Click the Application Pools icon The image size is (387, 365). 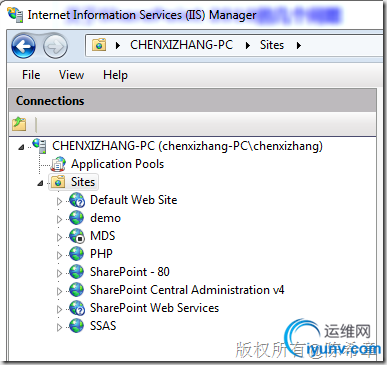(59, 164)
